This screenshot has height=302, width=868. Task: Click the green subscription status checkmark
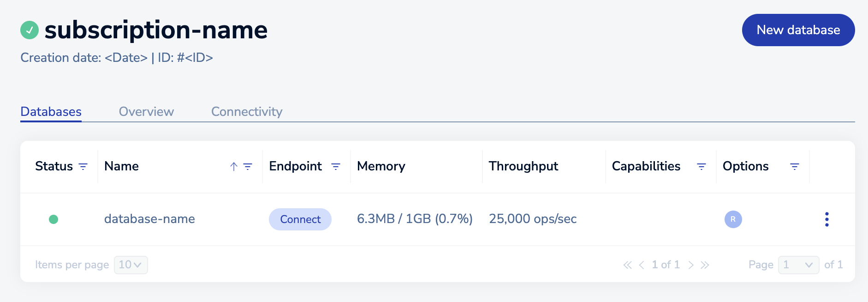30,30
